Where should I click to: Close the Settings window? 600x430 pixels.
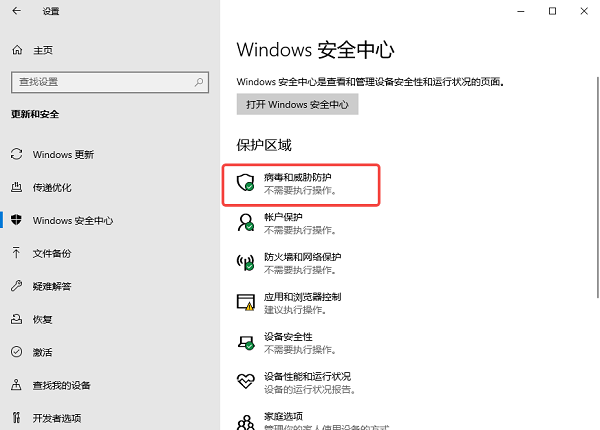(584, 11)
